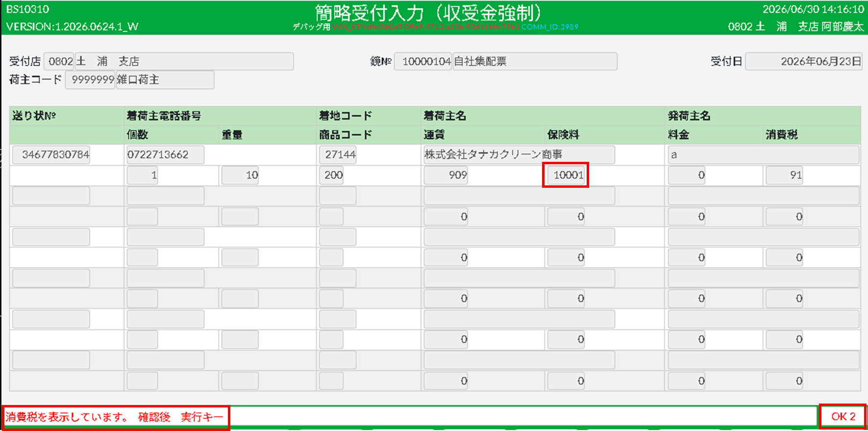Click the 個数 field with value 1
The width and height of the screenshot is (868, 431).
(x=142, y=176)
